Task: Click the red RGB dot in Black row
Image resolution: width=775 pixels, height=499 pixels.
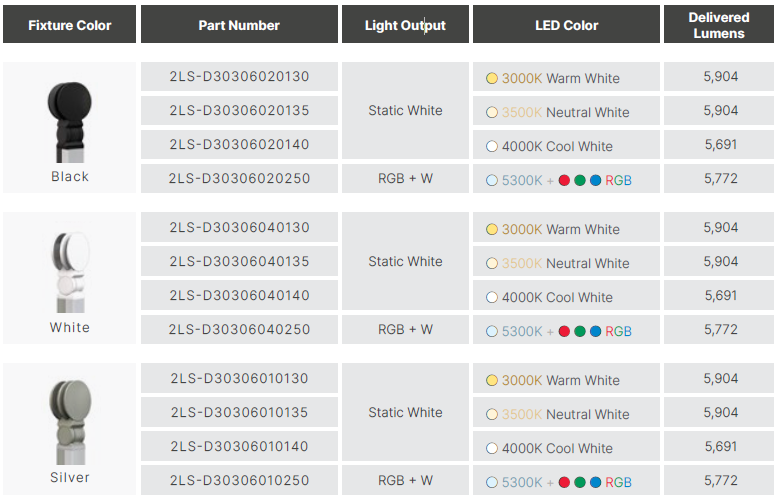Action: tap(564, 181)
